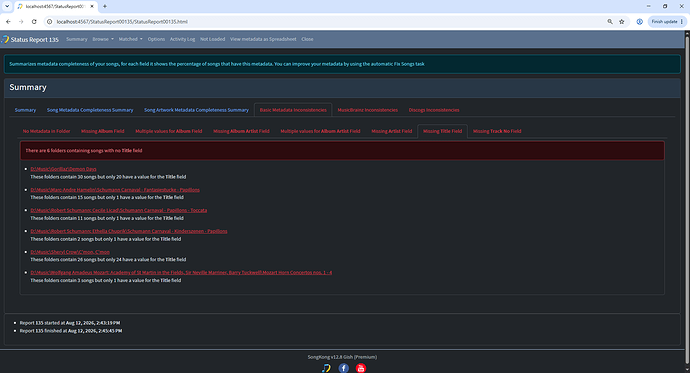Image resolution: width=690 pixels, height=373 pixels.
Task: Select Discogs Inconsistencies tab
Action: (x=434, y=110)
